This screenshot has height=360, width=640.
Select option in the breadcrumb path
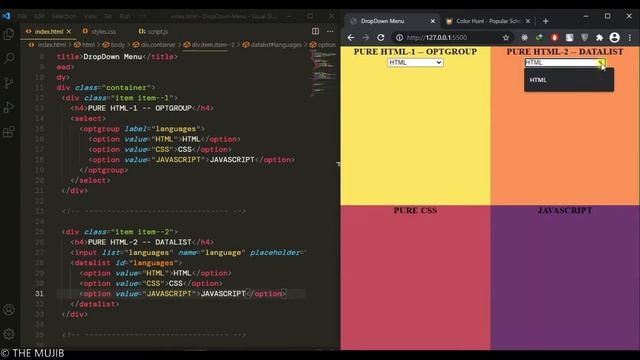(327, 45)
